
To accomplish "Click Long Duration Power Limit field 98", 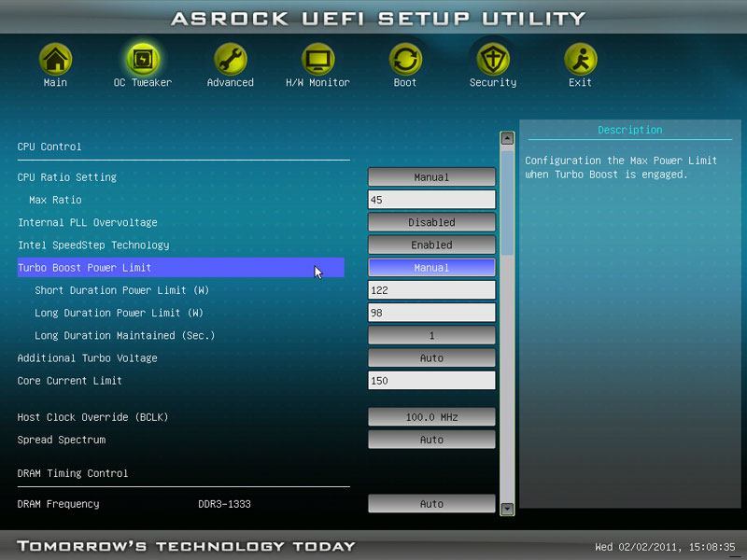I will pyautogui.click(x=431, y=313).
